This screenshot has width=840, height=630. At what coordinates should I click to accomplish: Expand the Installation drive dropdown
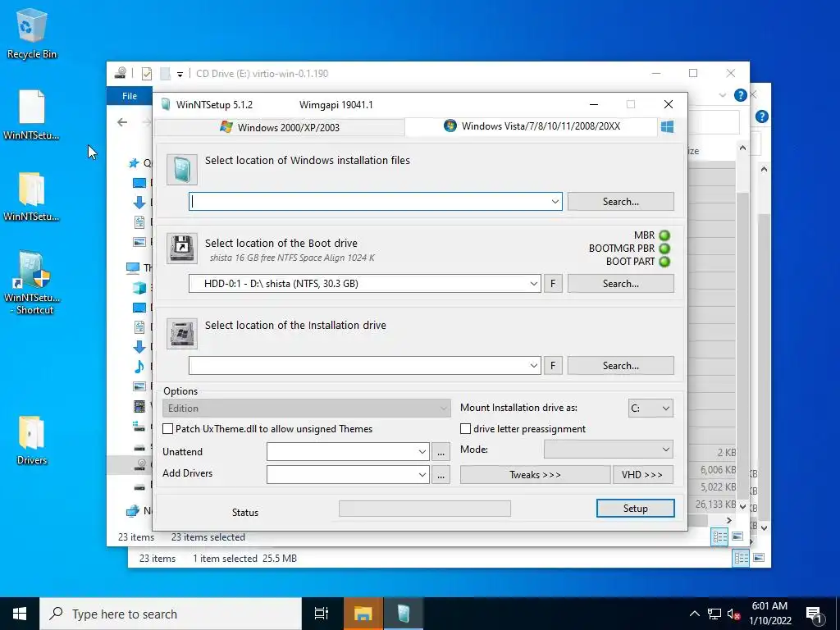(x=533, y=366)
